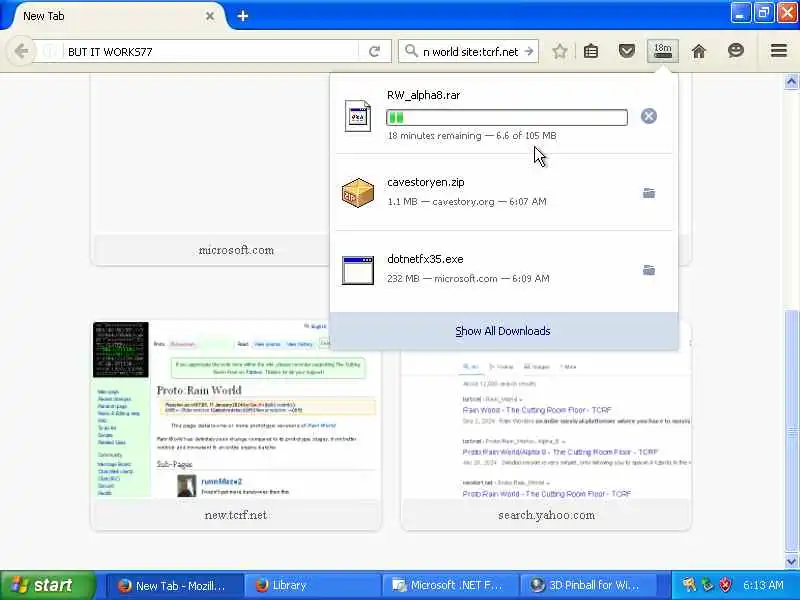Go back with the back arrow button
800x600 pixels.
(x=21, y=51)
